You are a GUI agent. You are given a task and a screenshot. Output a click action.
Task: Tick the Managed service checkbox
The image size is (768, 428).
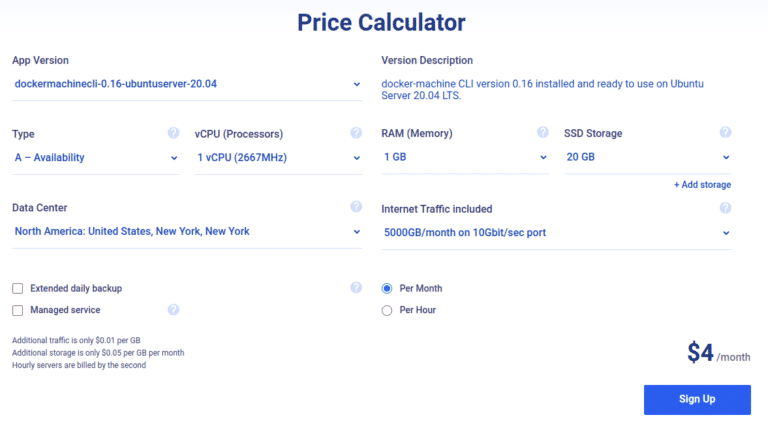pos(18,310)
